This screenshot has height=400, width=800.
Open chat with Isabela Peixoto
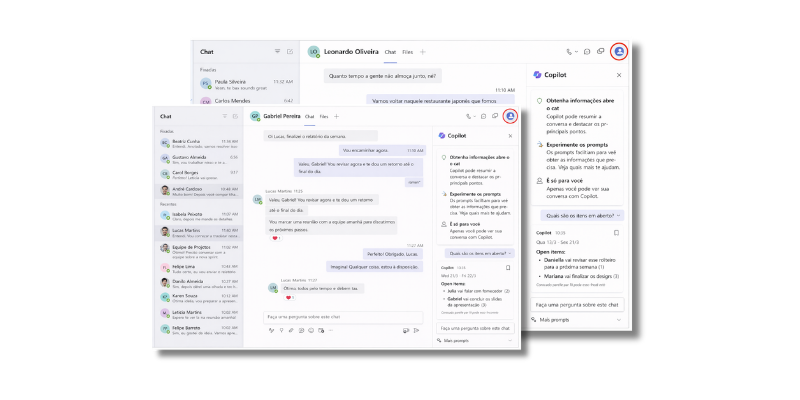199,216
